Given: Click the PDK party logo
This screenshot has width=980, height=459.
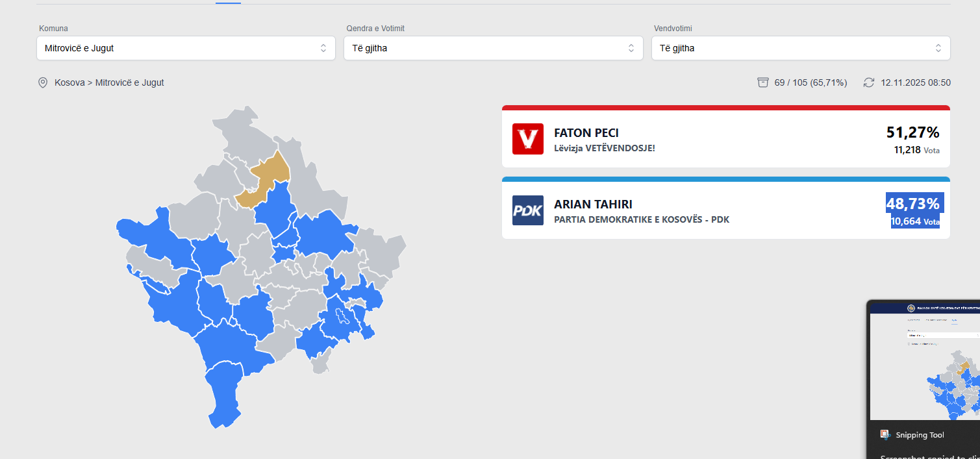Looking at the screenshot, I should click(x=527, y=210).
